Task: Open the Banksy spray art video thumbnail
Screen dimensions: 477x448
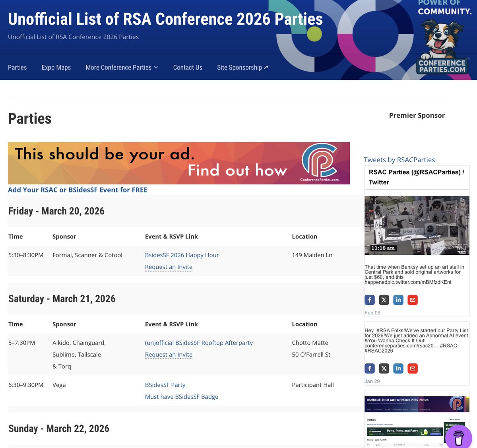Action: point(417,225)
